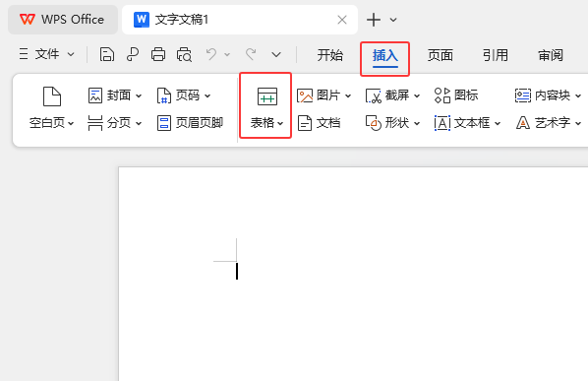This screenshot has height=381, width=588.
Task: Expand the 表格 dropdown label
Action: pyautogui.click(x=267, y=123)
